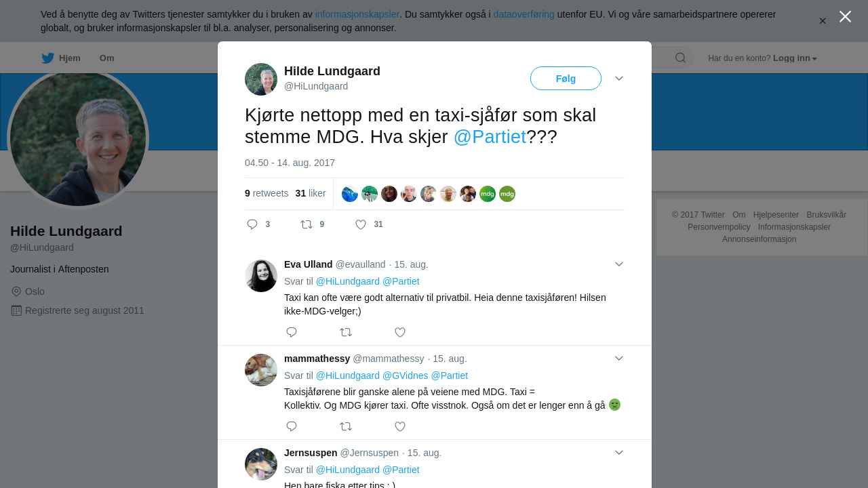Open the chevron menu on Eva Ulland's reply

619,264
